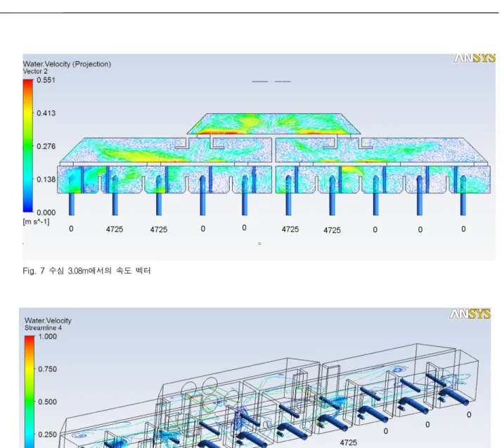Click the 0.000 minimum legend value
Viewport: 504px width, 448px height.
click(x=46, y=212)
